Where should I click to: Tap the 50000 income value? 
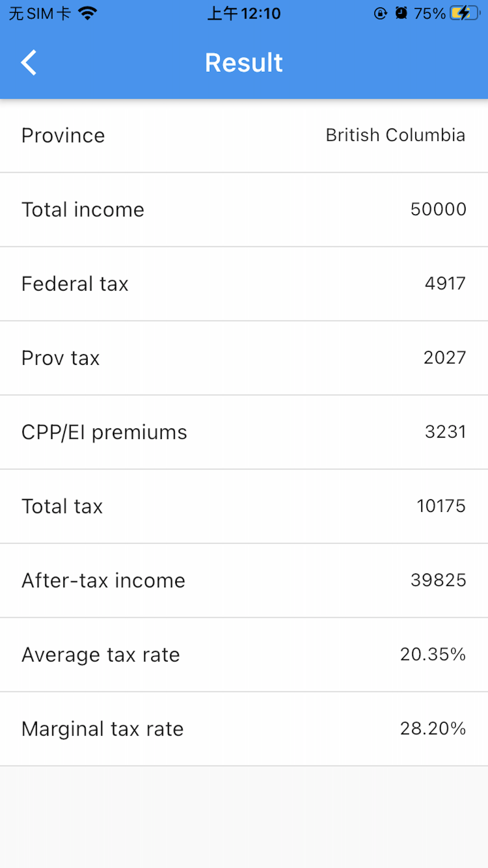(x=438, y=209)
